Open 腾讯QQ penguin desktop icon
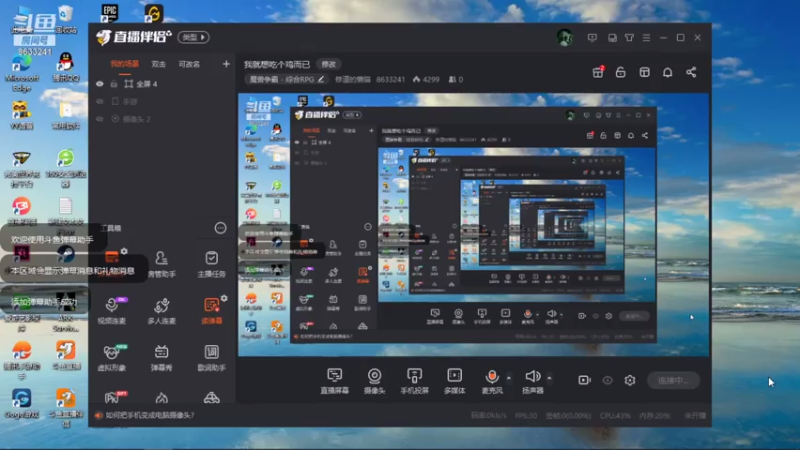 click(x=65, y=68)
